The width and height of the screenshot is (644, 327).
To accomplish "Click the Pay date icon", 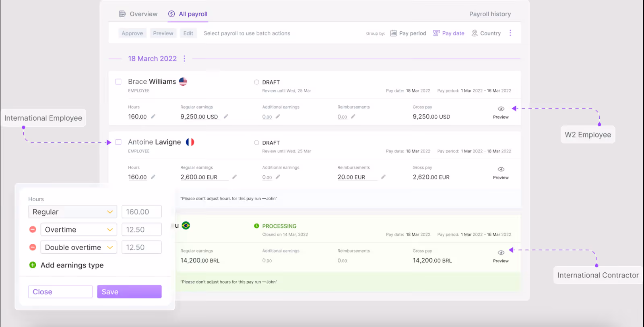I will point(436,33).
